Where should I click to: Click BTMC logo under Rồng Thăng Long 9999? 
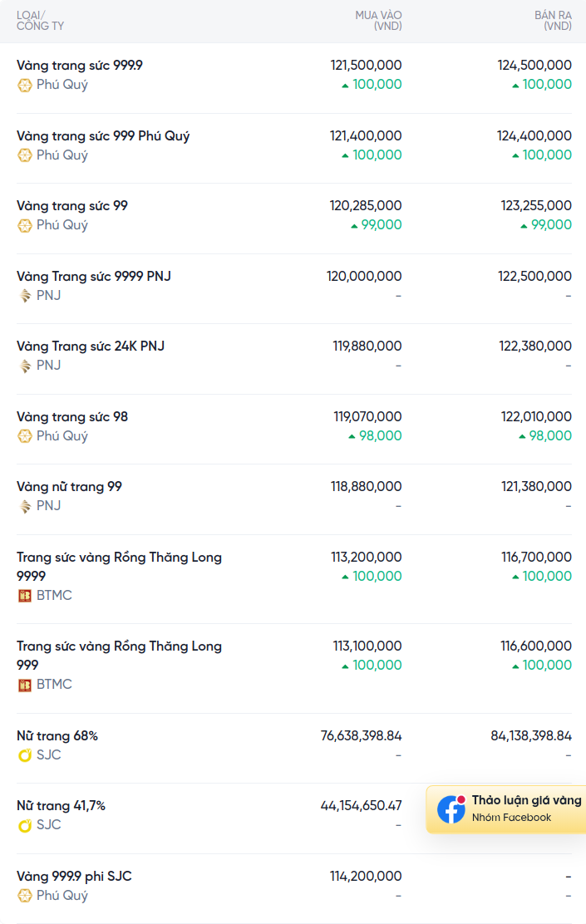click(x=25, y=596)
